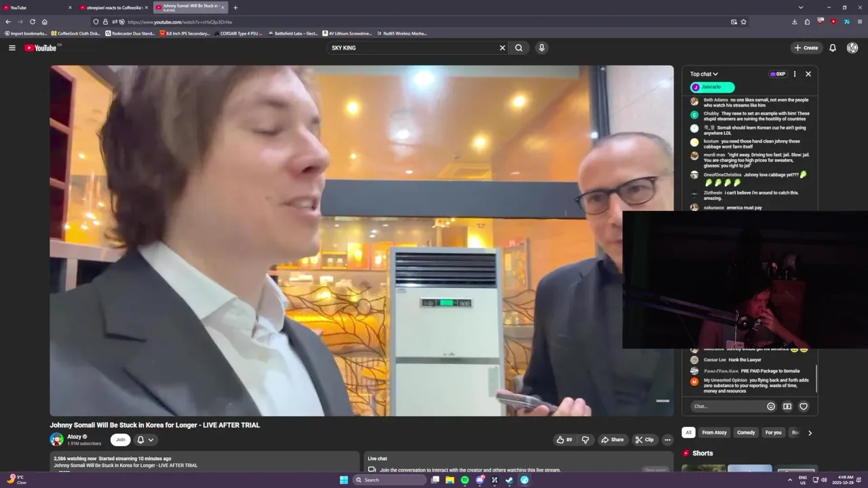Open the browser downloads panel
This screenshot has height=488, width=868.
pyautogui.click(x=794, y=22)
